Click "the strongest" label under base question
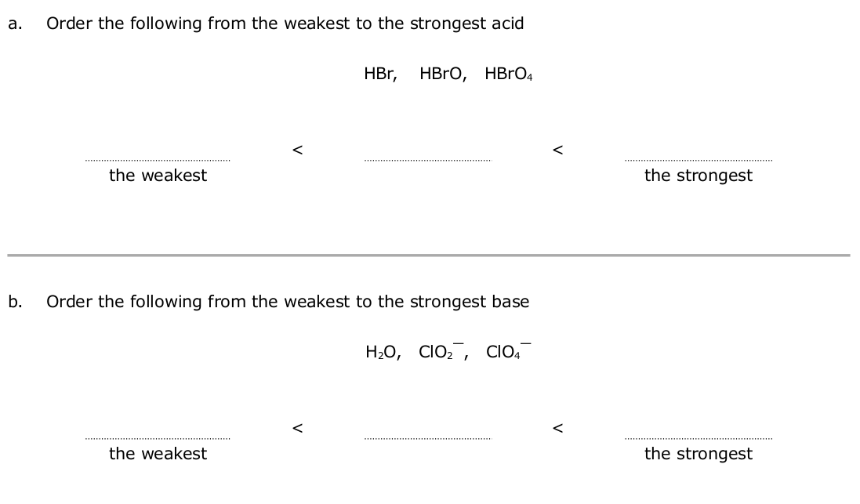Image resolution: width=860 pixels, height=504 pixels. pos(698,454)
